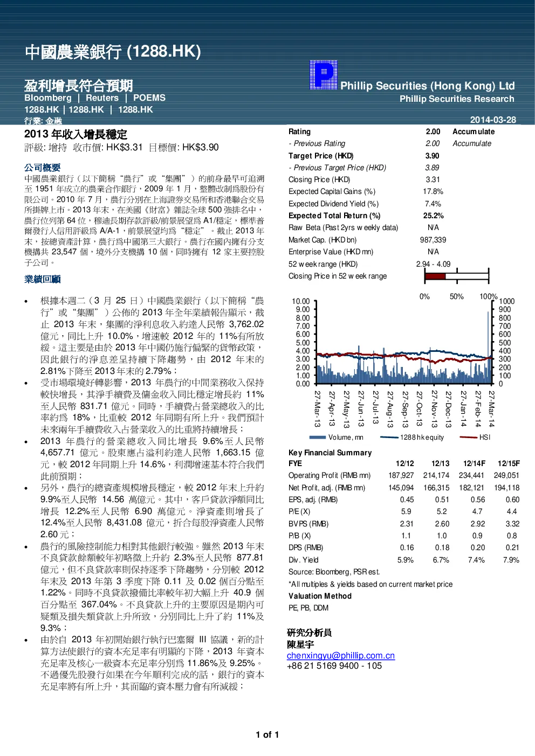The image size is (535, 756).
Task: Open the chenxingyu@phillip.com.cn email link
Action: [x=341, y=656]
